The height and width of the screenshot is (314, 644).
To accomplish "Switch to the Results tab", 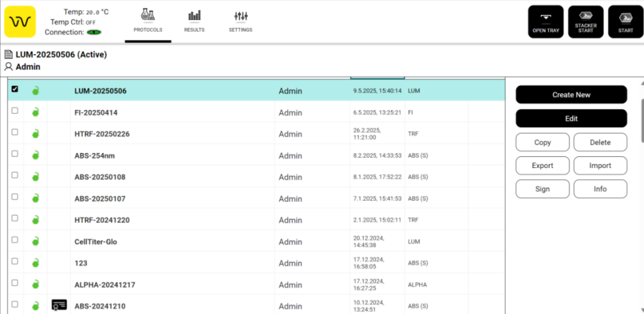I will pos(194,22).
